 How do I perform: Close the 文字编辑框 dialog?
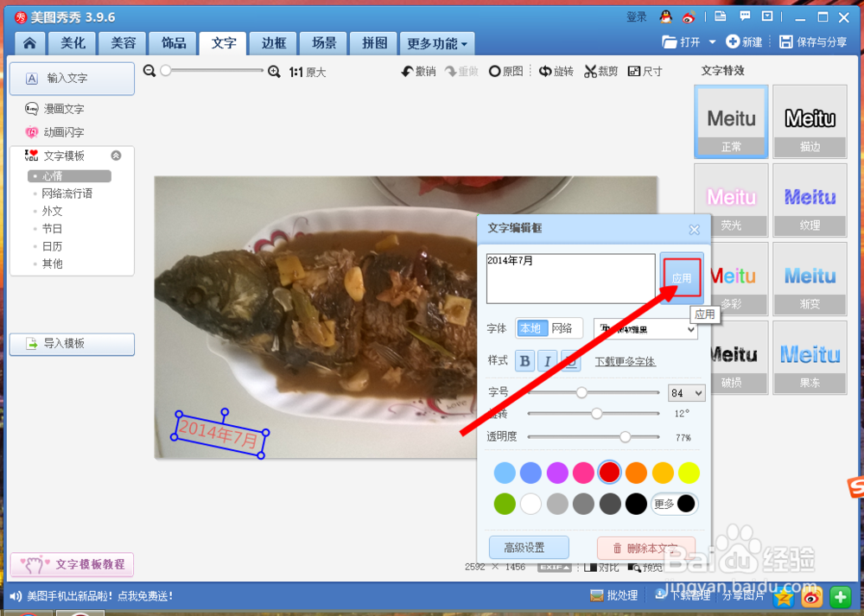(x=695, y=229)
